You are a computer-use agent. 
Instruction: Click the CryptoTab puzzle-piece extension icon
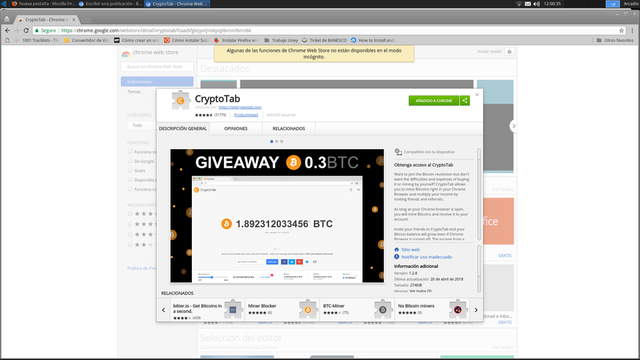180,100
